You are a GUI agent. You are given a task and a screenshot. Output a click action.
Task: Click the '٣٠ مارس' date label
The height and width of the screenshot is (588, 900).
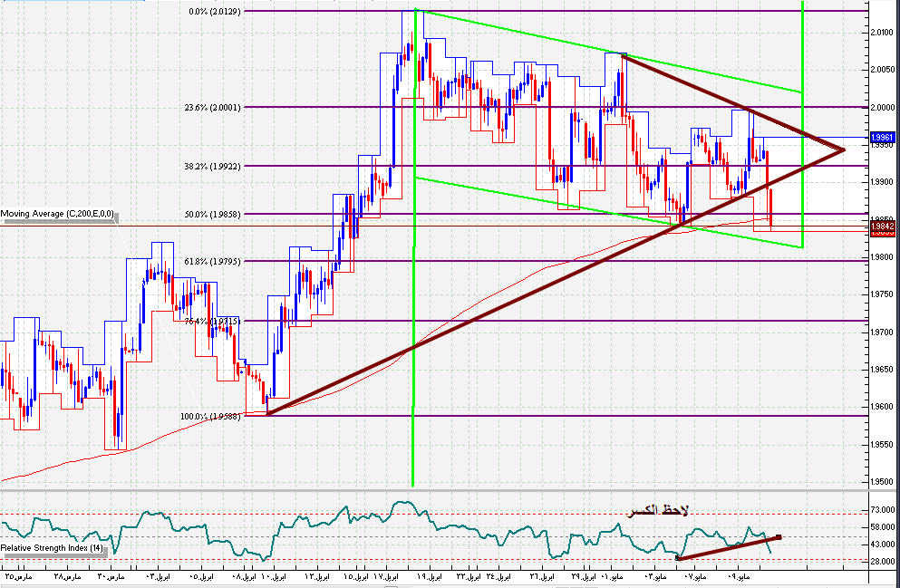111,576
